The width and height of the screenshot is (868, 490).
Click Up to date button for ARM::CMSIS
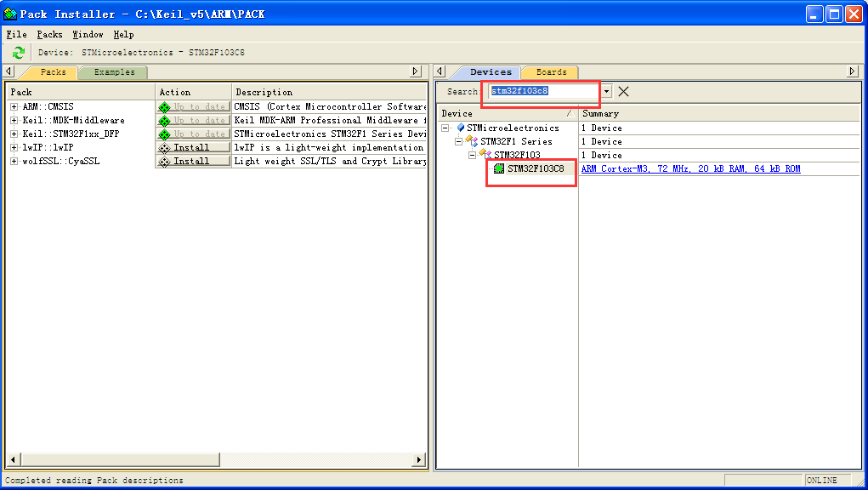click(193, 107)
